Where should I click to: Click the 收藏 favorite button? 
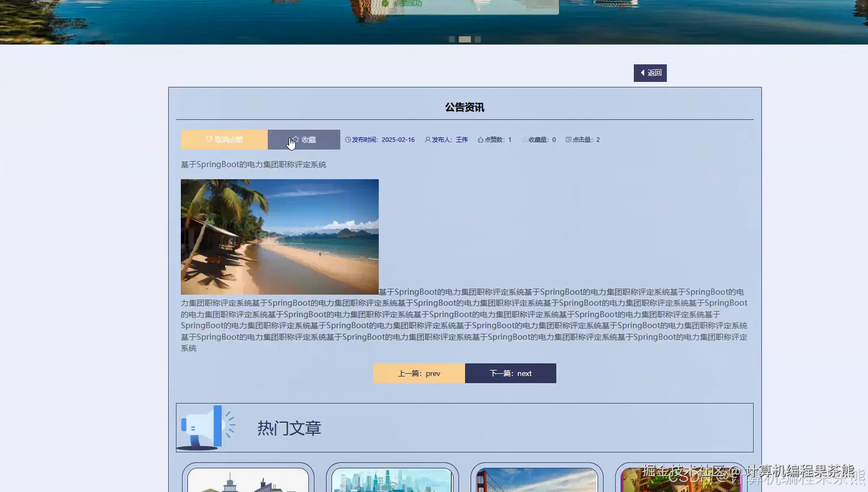coord(304,140)
